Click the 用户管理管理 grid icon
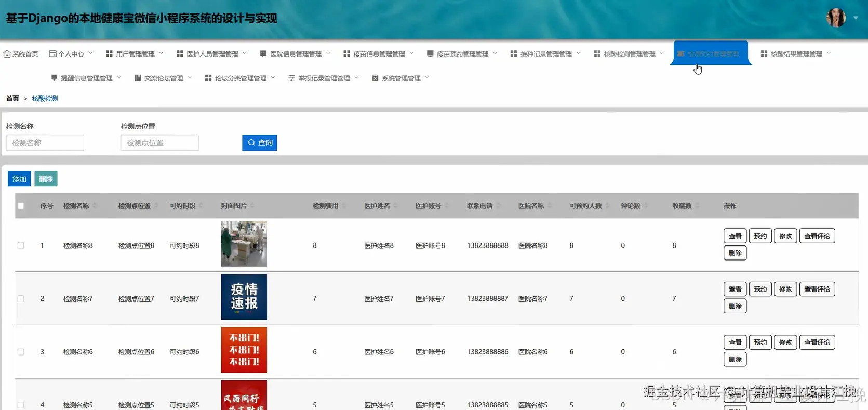The width and height of the screenshot is (868, 410). [x=109, y=54]
